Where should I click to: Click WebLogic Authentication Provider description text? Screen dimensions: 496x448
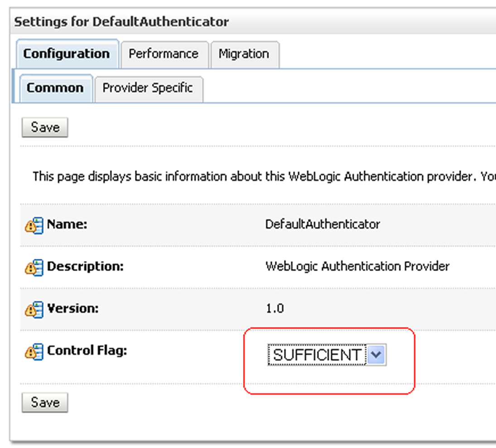coord(357,267)
